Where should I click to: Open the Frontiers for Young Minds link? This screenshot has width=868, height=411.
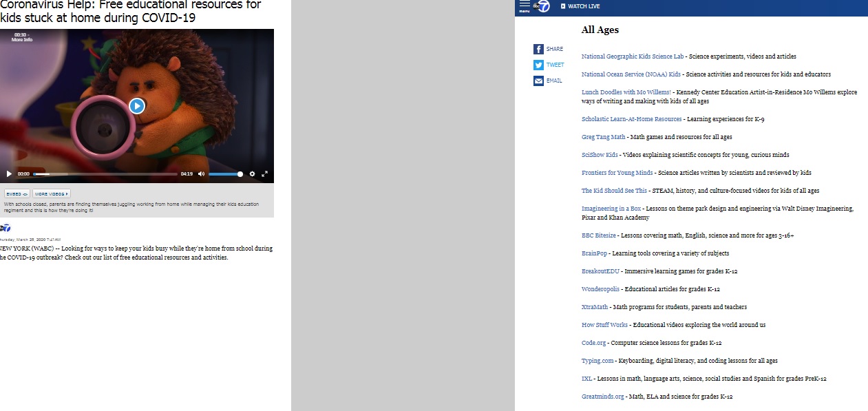tap(617, 173)
